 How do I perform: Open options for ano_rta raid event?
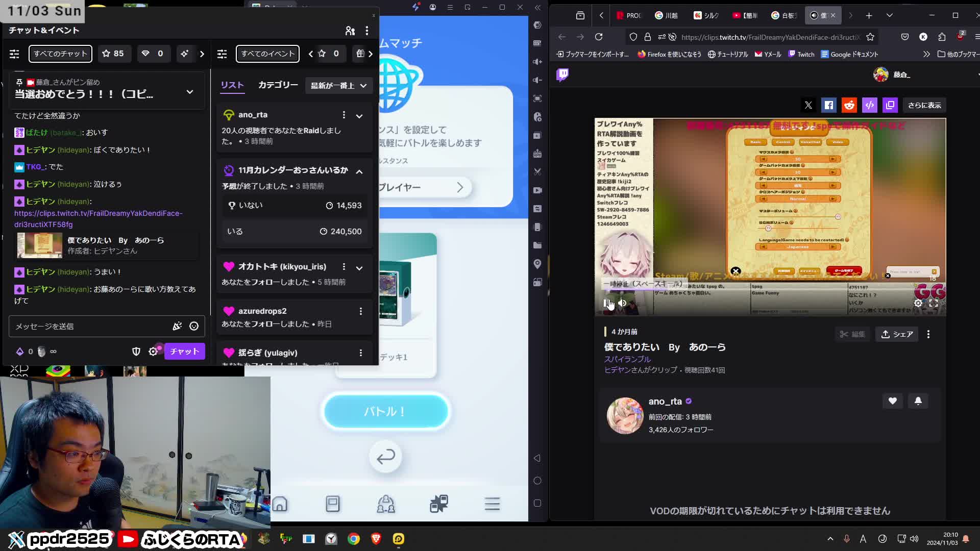344,115
